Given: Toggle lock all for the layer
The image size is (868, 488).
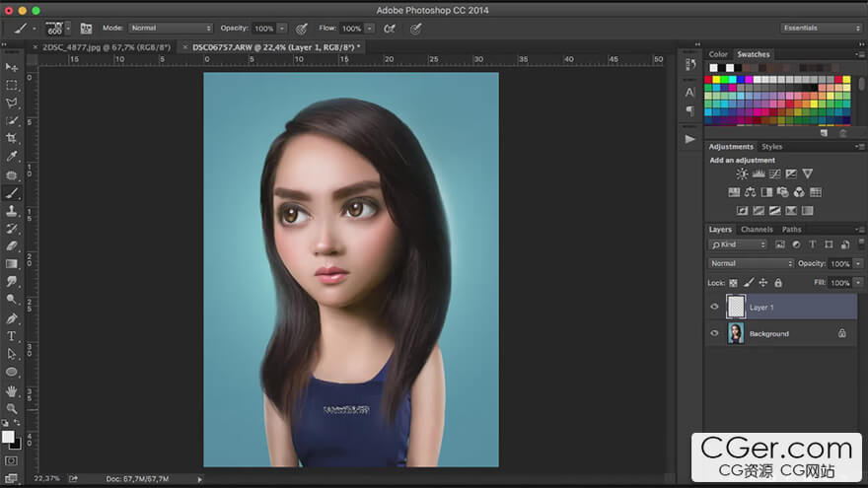Looking at the screenshot, I should click(778, 283).
